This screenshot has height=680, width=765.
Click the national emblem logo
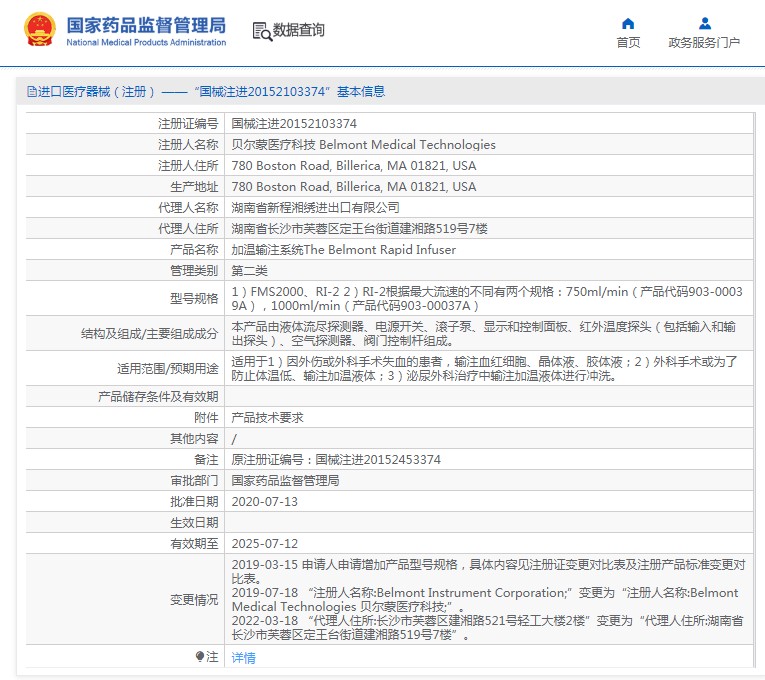[39, 29]
